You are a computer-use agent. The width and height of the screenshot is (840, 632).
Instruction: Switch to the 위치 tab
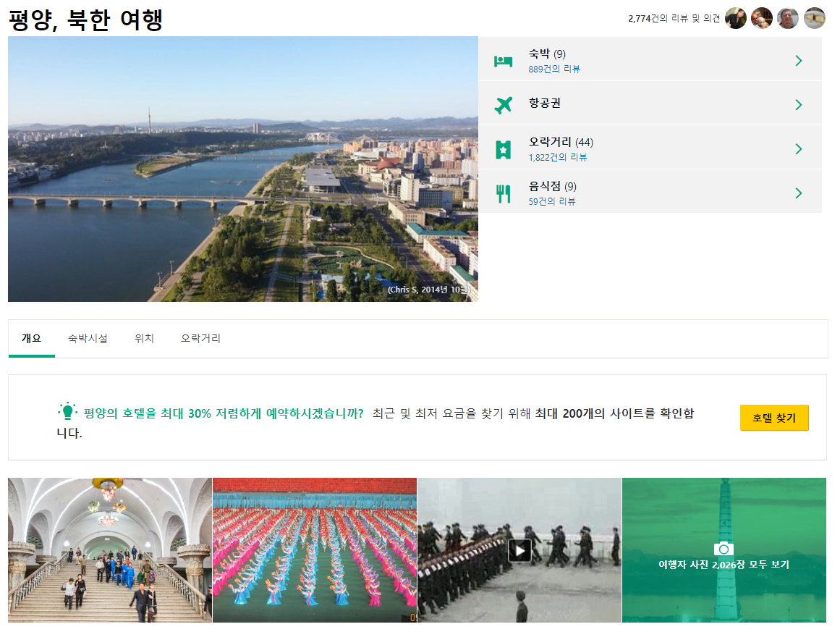[145, 338]
